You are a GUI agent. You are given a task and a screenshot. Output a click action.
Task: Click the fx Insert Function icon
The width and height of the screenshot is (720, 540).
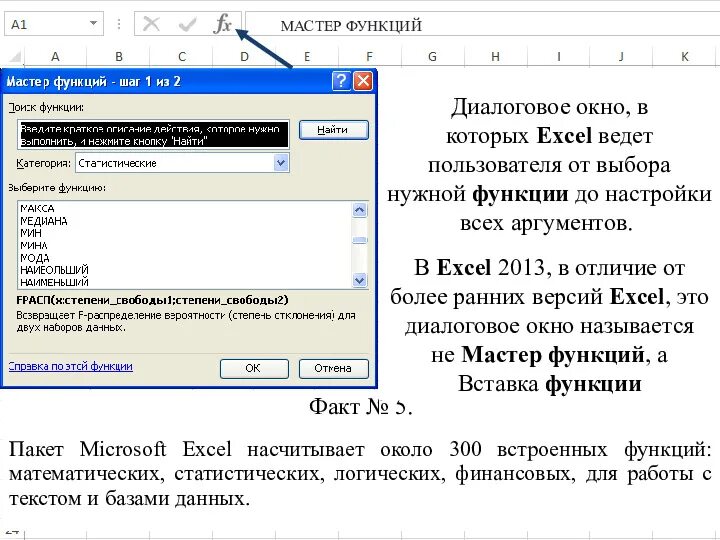[223, 23]
